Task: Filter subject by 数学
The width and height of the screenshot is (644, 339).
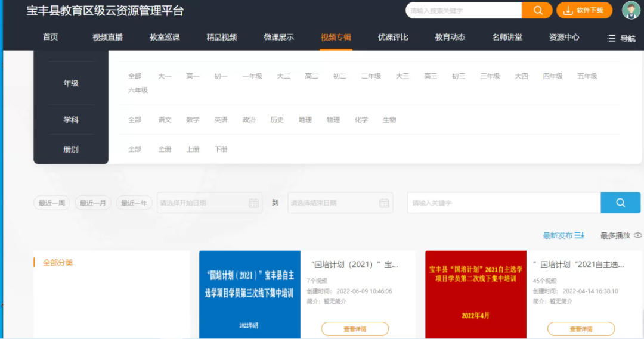Action: (x=193, y=120)
